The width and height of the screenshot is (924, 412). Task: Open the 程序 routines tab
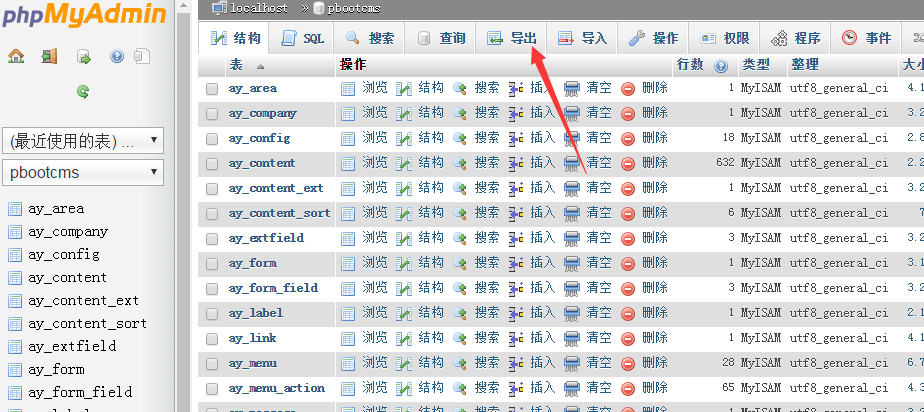coord(795,38)
